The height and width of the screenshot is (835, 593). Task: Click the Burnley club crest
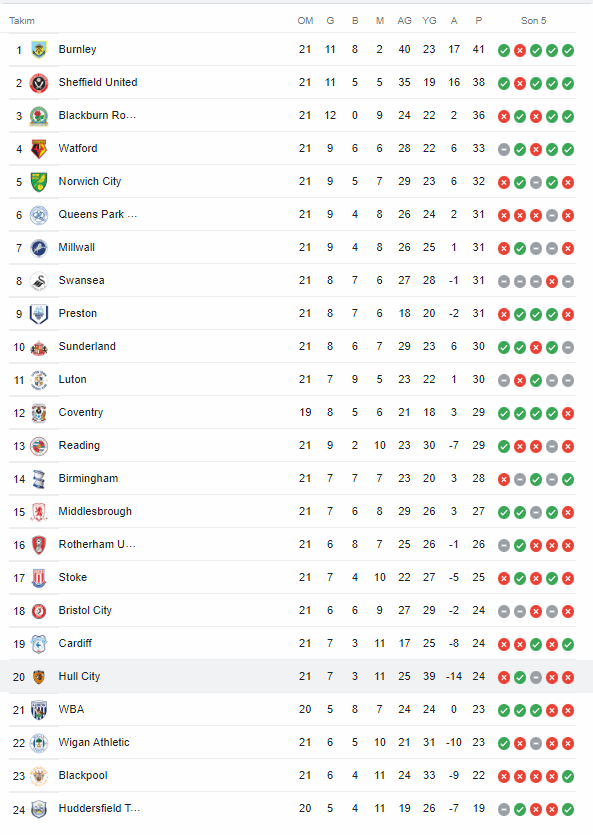click(x=39, y=50)
